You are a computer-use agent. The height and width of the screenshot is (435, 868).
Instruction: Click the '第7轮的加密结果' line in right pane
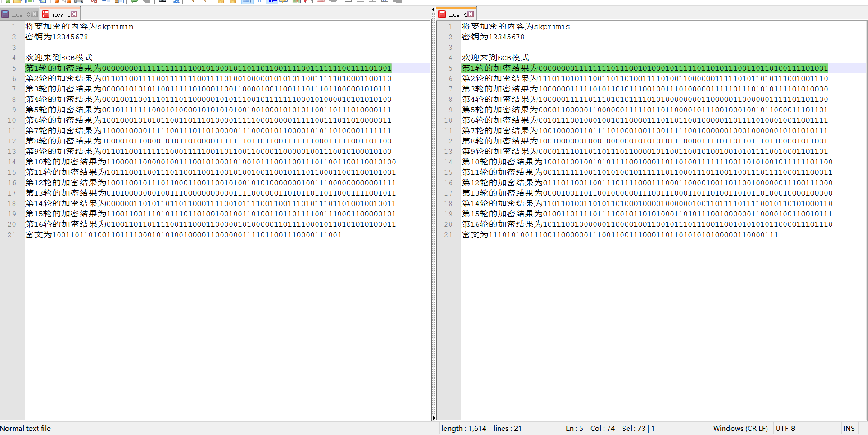pyautogui.click(x=645, y=131)
